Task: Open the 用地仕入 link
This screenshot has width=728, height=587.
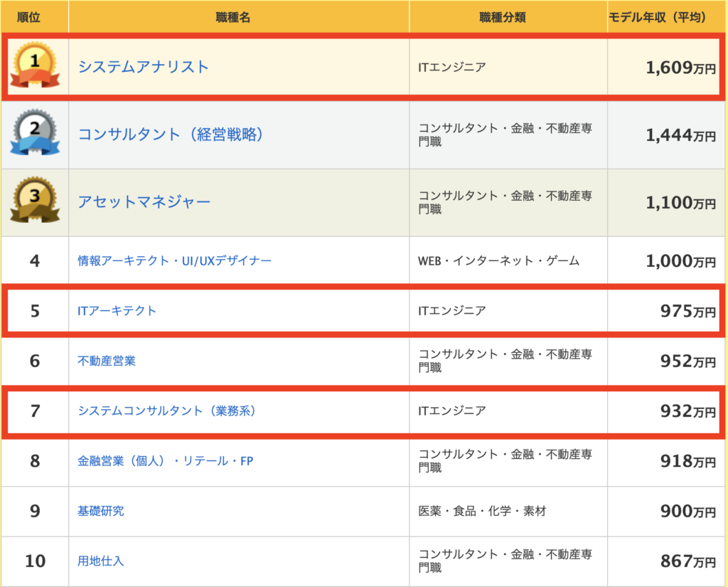Action: pos(101,561)
